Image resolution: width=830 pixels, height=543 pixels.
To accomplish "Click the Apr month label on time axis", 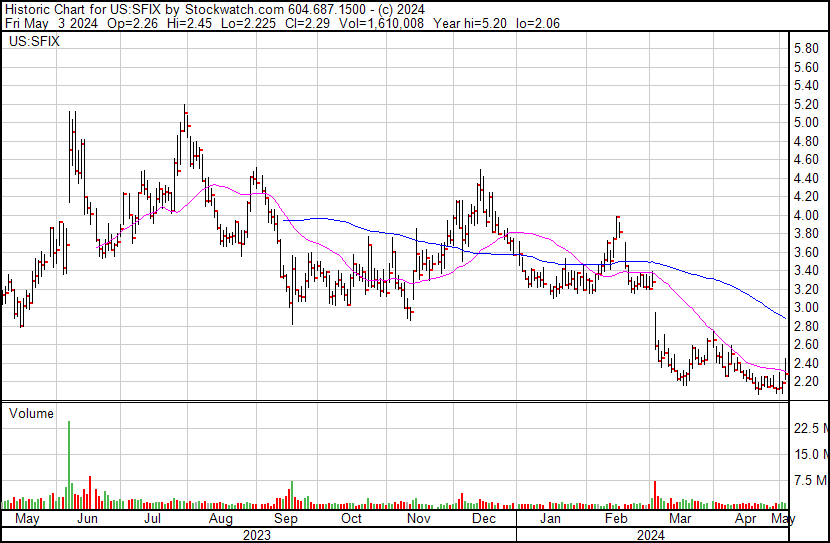I will click(x=746, y=519).
